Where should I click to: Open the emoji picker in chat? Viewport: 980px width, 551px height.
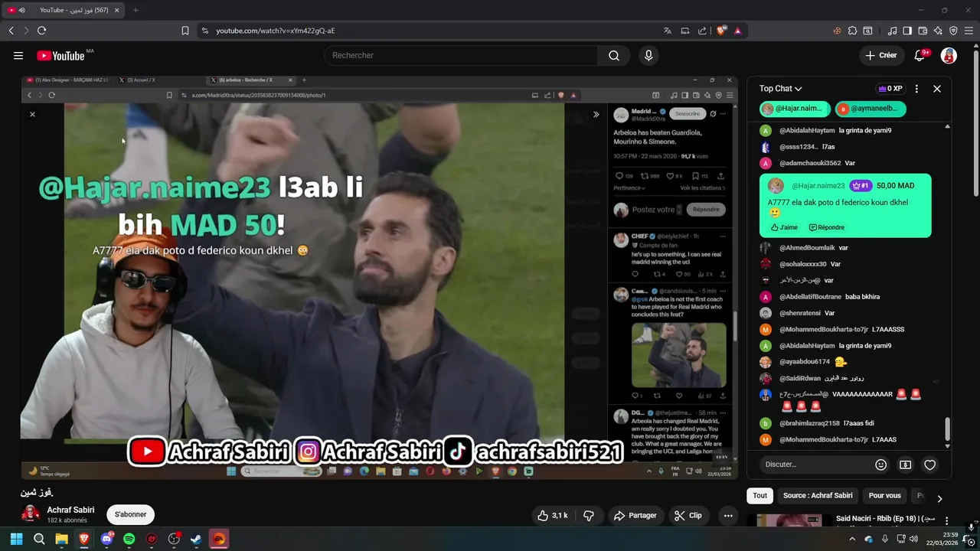880,465
